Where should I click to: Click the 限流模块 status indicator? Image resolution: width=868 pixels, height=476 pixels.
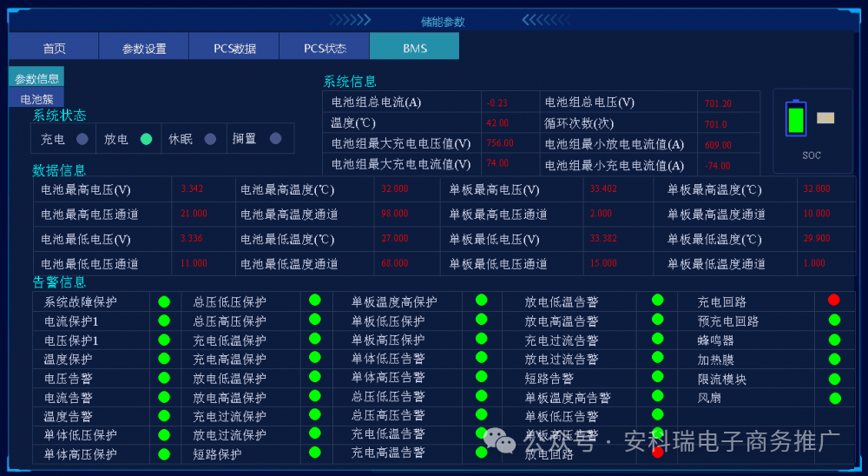click(835, 379)
